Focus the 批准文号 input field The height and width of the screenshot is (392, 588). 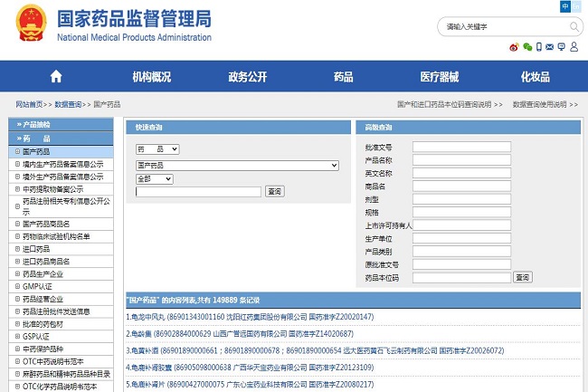point(461,147)
